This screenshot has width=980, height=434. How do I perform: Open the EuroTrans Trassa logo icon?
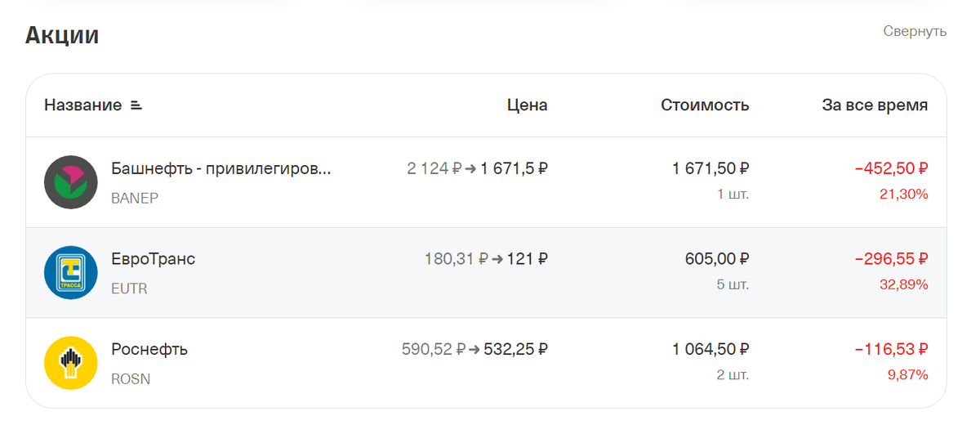[71, 272]
